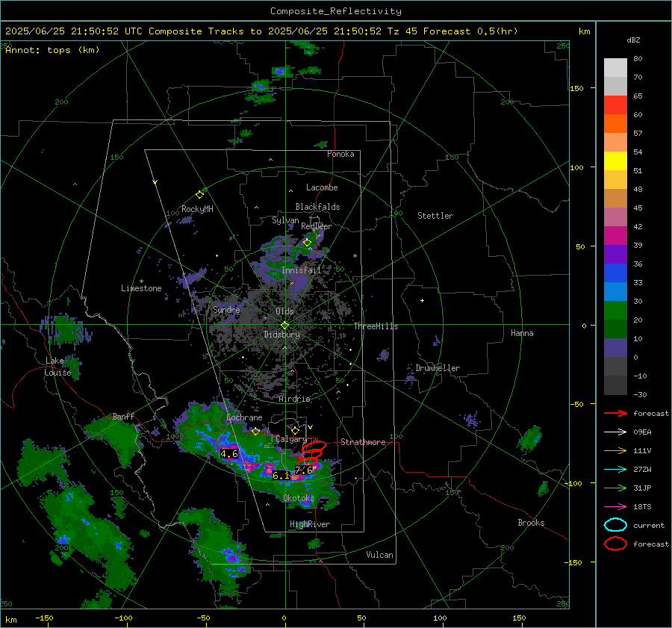This screenshot has width=672, height=628.
Task: Click the 100 tick label on right axis
Action: pos(577,167)
